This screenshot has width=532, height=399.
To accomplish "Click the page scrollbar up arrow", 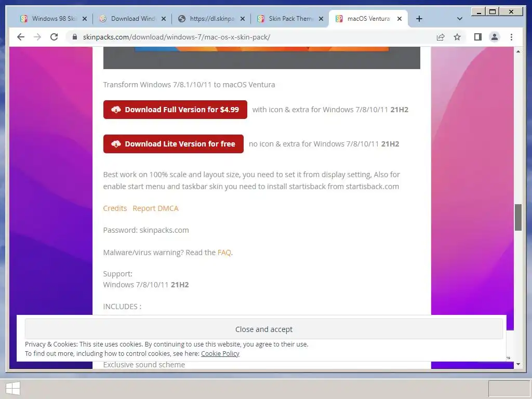I will [x=518, y=51].
